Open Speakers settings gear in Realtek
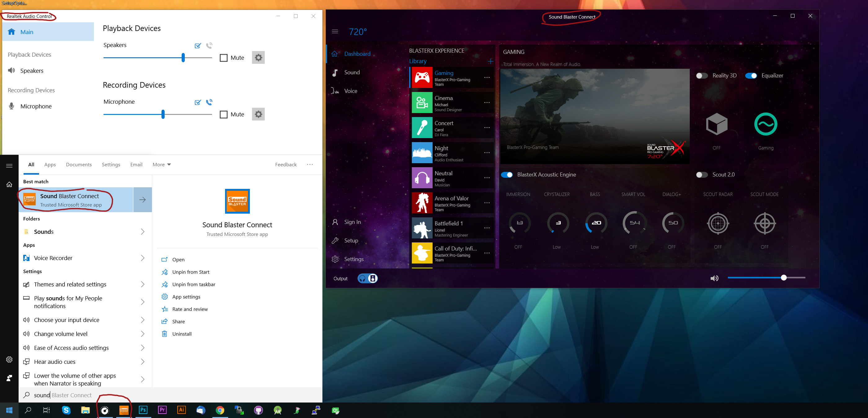 (258, 58)
